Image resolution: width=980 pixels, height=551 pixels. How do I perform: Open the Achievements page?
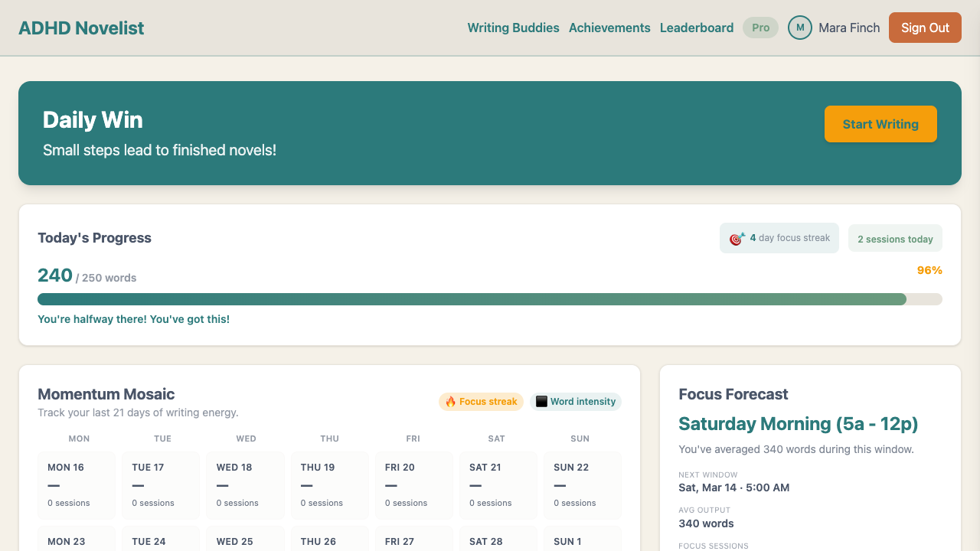[609, 28]
